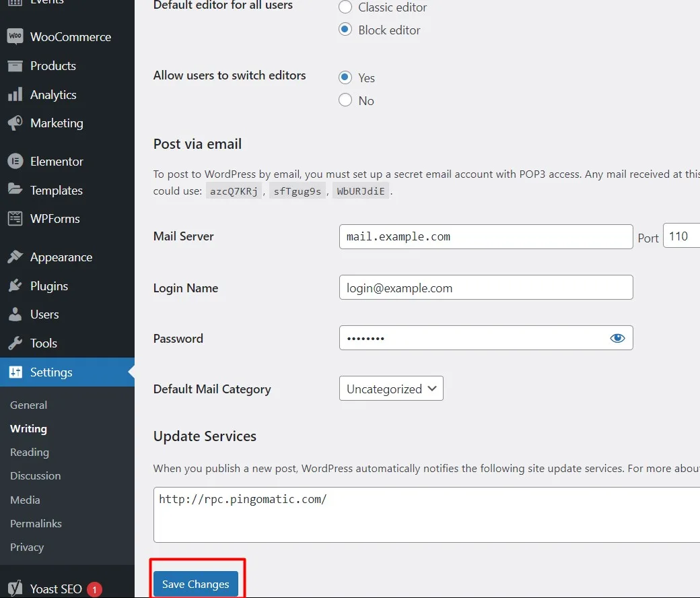Click the Tools wrench icon
This screenshot has height=598, width=700.
point(15,343)
